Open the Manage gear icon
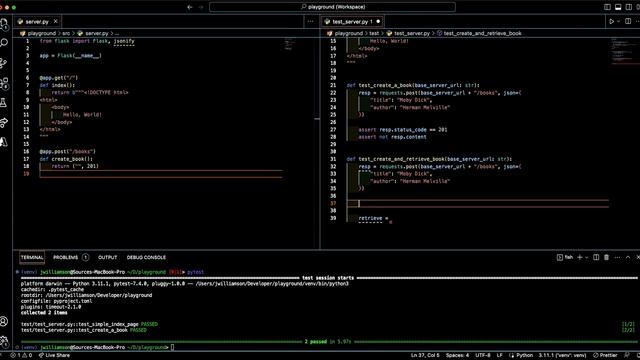This screenshot has height=360, width=640. coord(4,341)
